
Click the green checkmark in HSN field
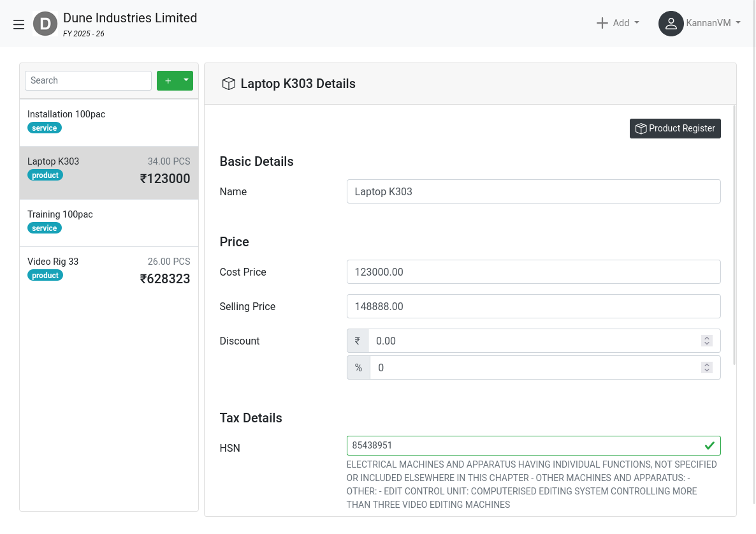[709, 445]
